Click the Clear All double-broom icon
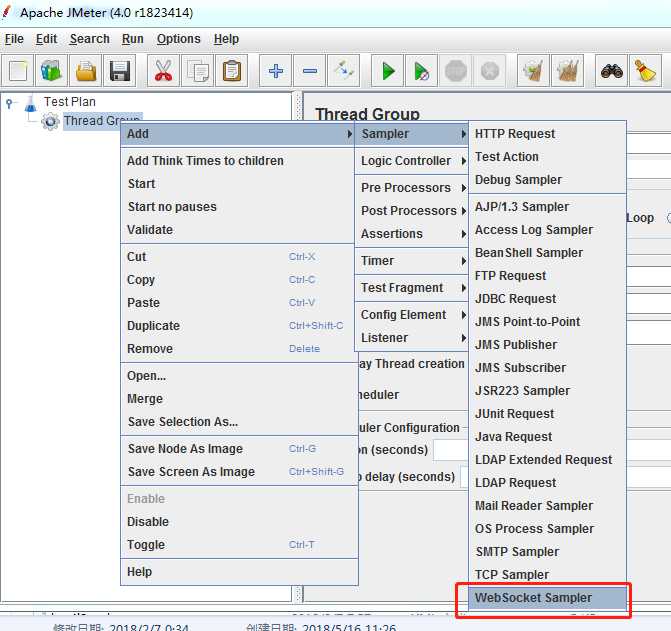The height and width of the screenshot is (631, 671). coord(568,71)
